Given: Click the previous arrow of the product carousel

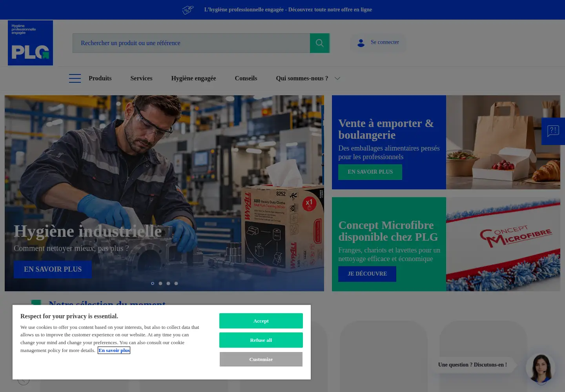Looking at the screenshot, I should click(24, 379).
